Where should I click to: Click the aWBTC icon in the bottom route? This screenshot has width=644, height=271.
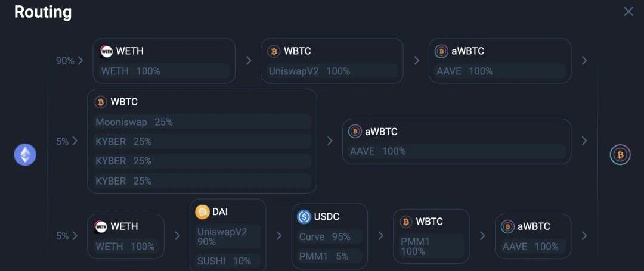(507, 226)
